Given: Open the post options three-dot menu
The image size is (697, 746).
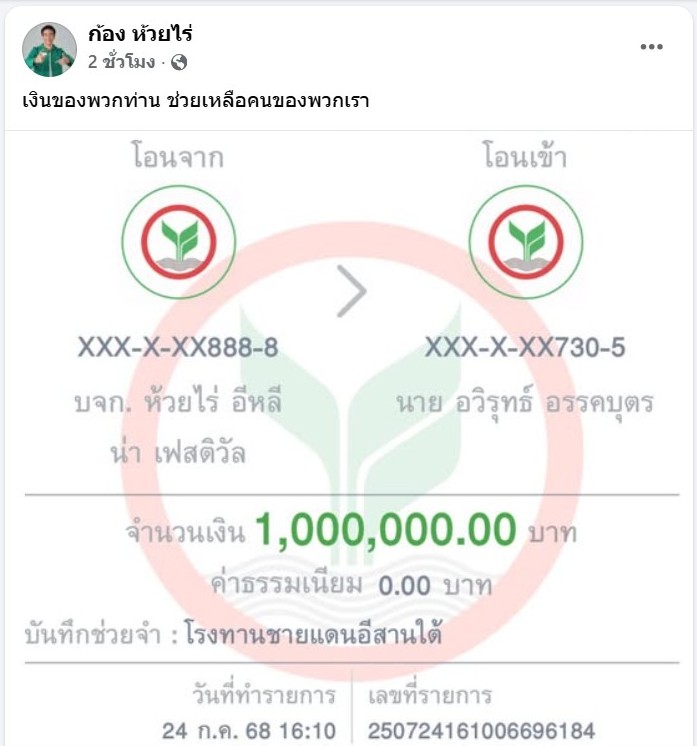Looking at the screenshot, I should (651, 47).
